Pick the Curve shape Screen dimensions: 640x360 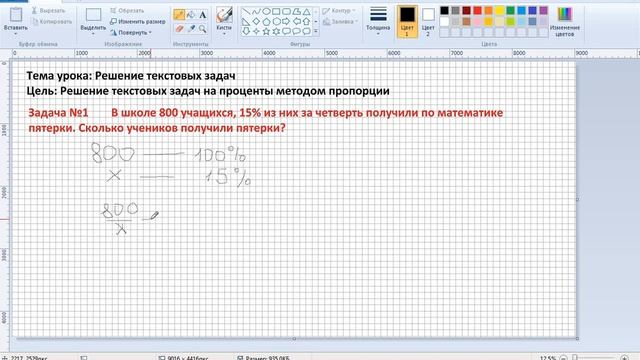256,12
